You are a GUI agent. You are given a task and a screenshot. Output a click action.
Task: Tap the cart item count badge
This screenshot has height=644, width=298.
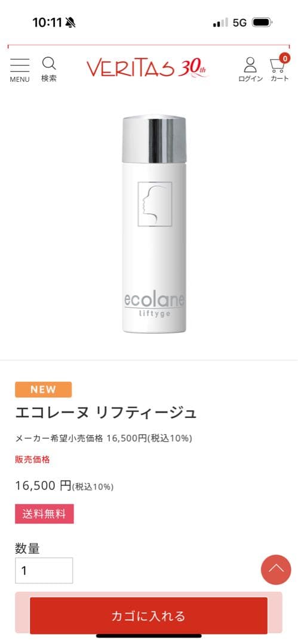pos(284,58)
